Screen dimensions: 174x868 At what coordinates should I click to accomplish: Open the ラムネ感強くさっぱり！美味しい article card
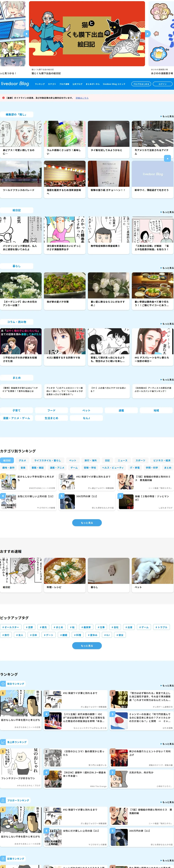point(65,139)
